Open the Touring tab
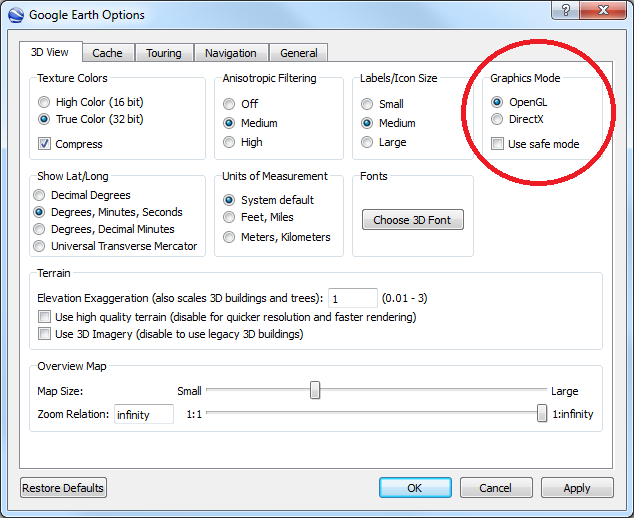Viewport: 634px width, 518px height. coord(164,53)
